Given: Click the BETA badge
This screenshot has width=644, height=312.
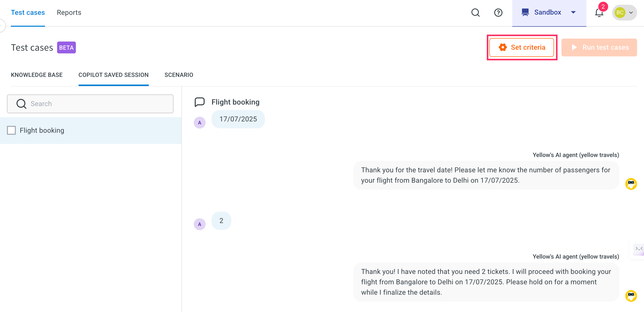Looking at the screenshot, I should [66, 47].
